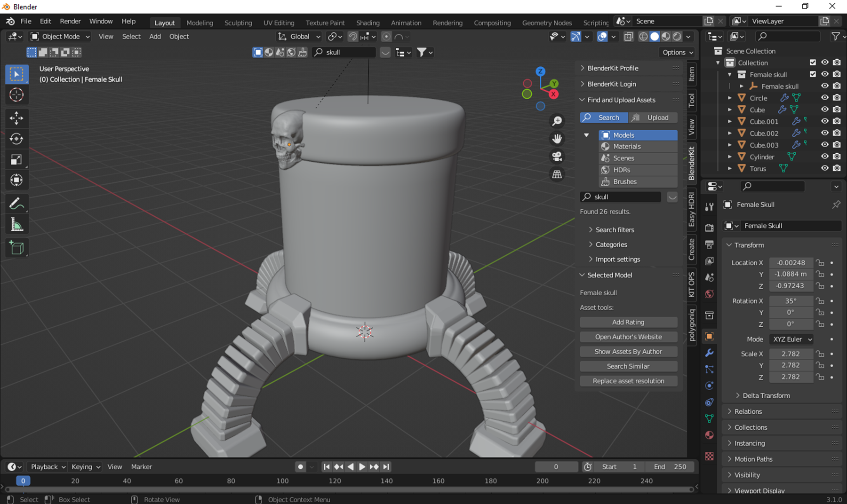Open the Render menu
This screenshot has width=847, height=504.
click(x=70, y=22)
